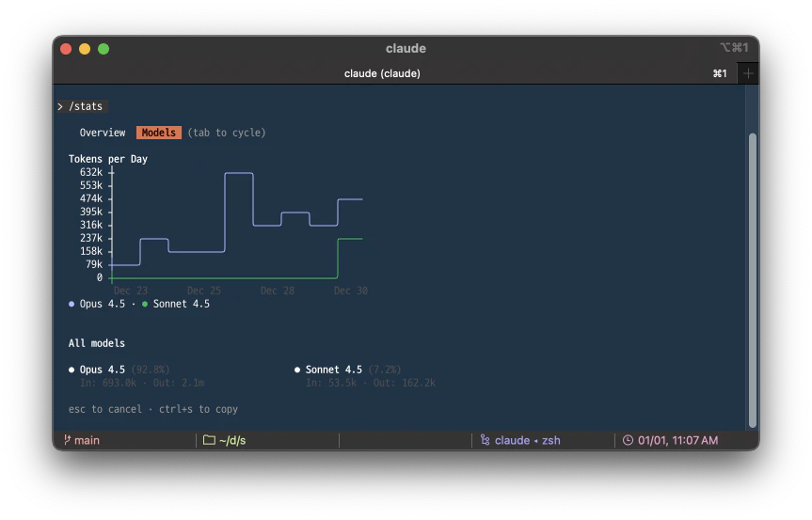Click the Dec 28 date label

tap(278, 291)
